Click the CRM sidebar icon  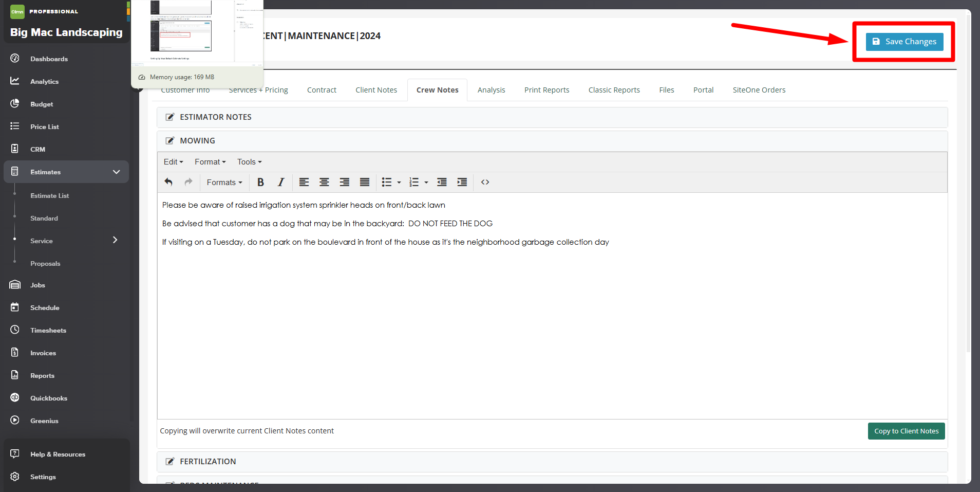pyautogui.click(x=15, y=149)
